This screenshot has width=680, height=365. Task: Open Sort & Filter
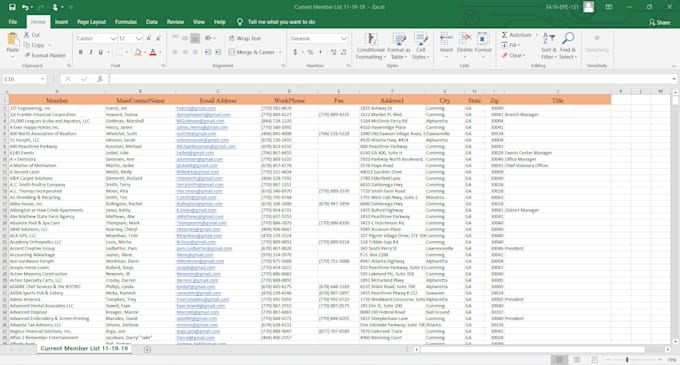549,46
